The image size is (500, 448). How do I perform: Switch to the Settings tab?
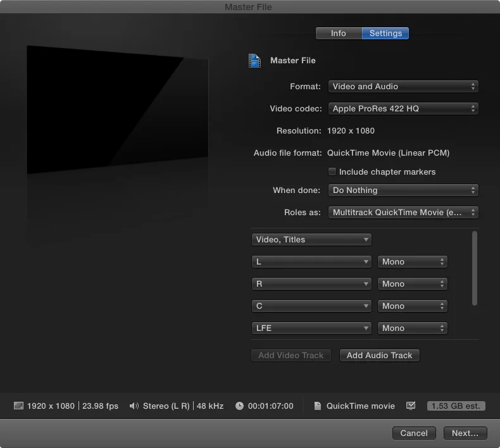pyautogui.click(x=385, y=33)
